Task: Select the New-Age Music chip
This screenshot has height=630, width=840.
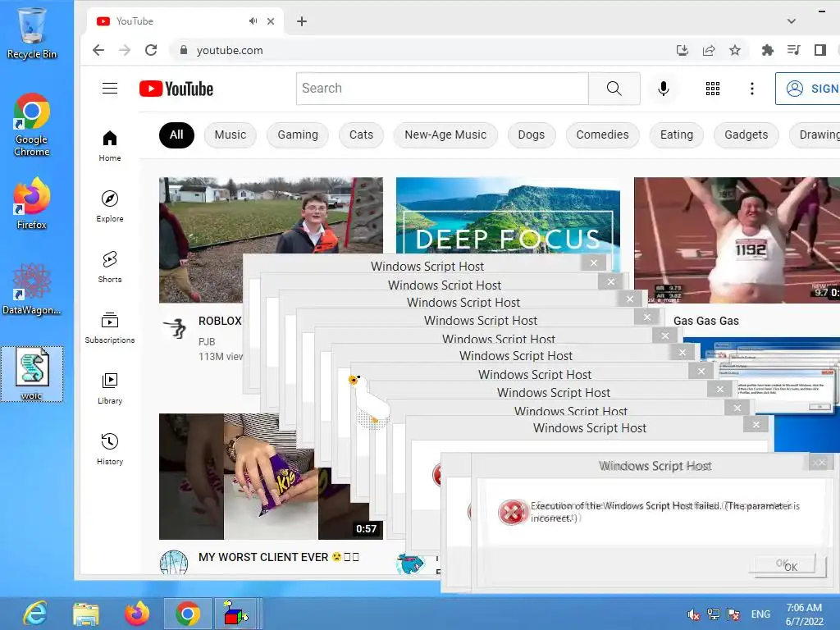Action: (x=445, y=135)
